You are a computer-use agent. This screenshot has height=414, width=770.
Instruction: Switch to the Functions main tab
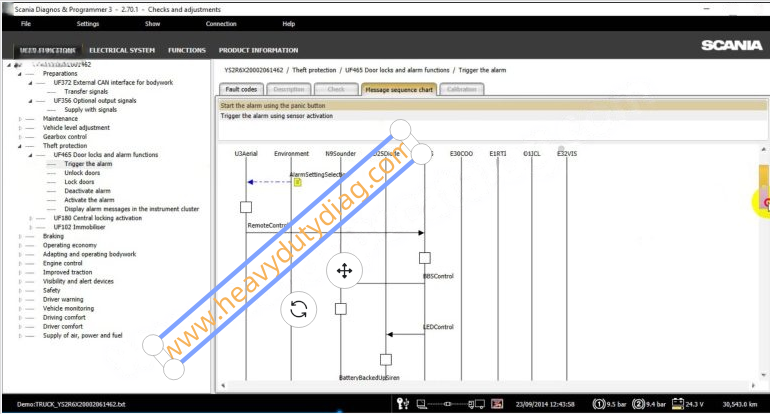click(x=187, y=50)
